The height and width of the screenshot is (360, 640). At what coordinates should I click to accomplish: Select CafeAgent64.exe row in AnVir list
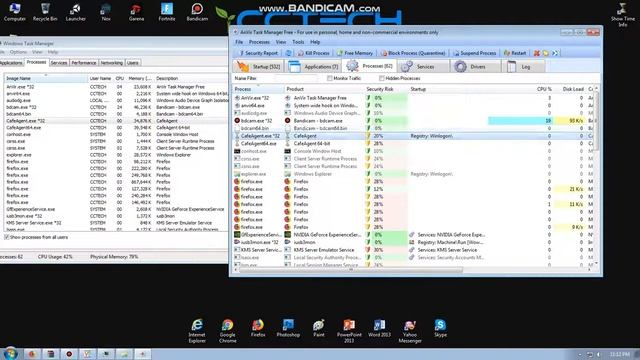413,144
